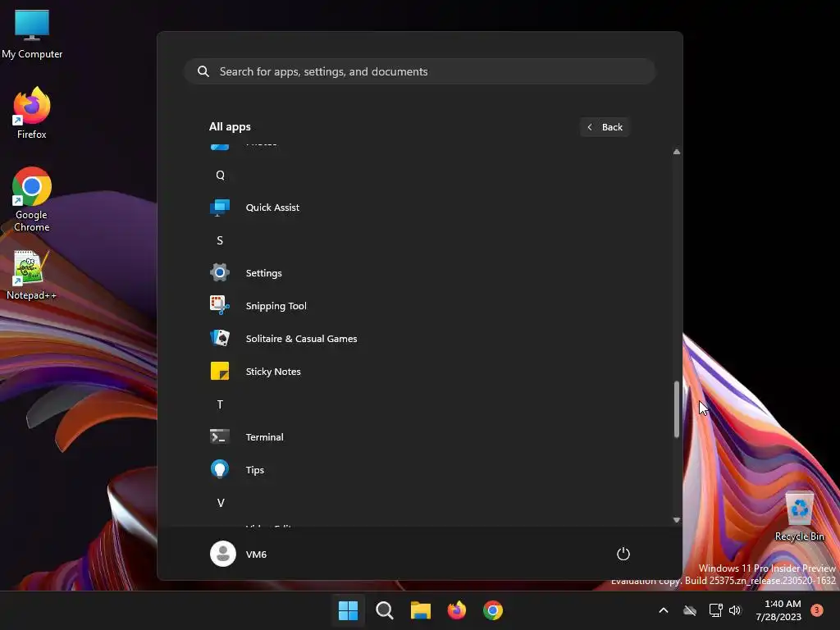Viewport: 840px width, 630px height.
Task: Jump to letter V section header
Action: [220, 503]
